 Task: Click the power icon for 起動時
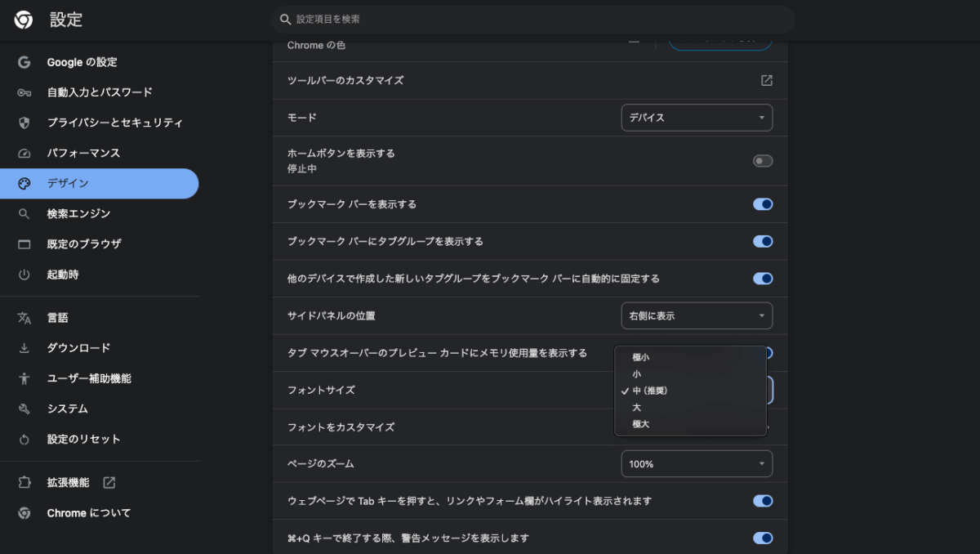point(24,275)
